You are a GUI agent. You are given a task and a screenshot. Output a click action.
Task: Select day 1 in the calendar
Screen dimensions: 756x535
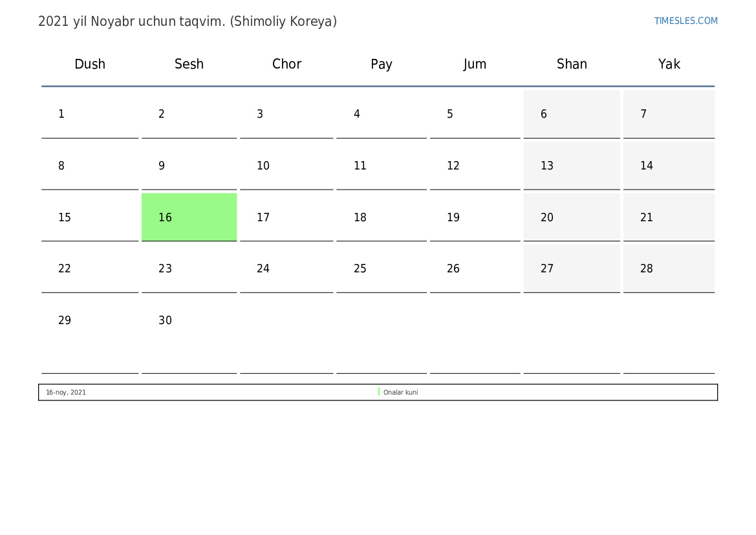coord(90,115)
